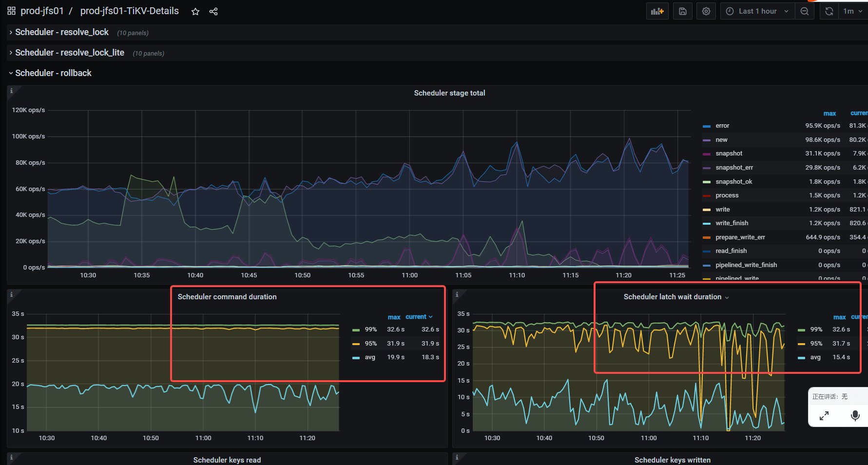Zoom out the time range

[x=805, y=11]
